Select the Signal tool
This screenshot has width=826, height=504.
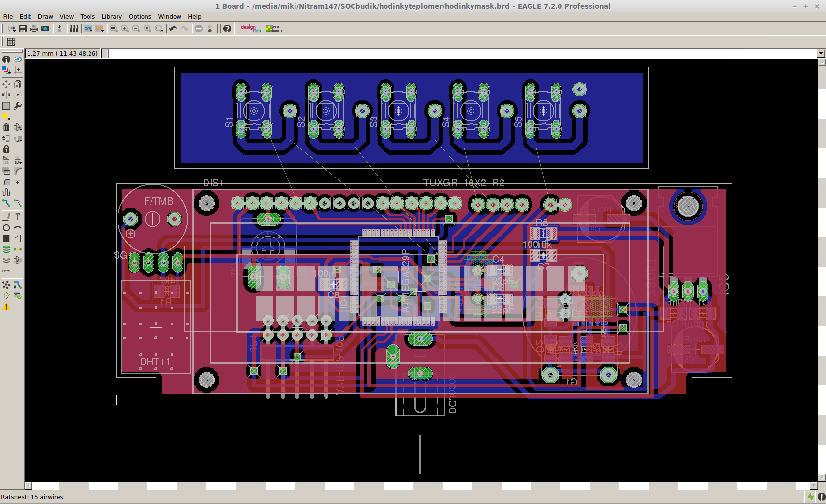pos(18,249)
